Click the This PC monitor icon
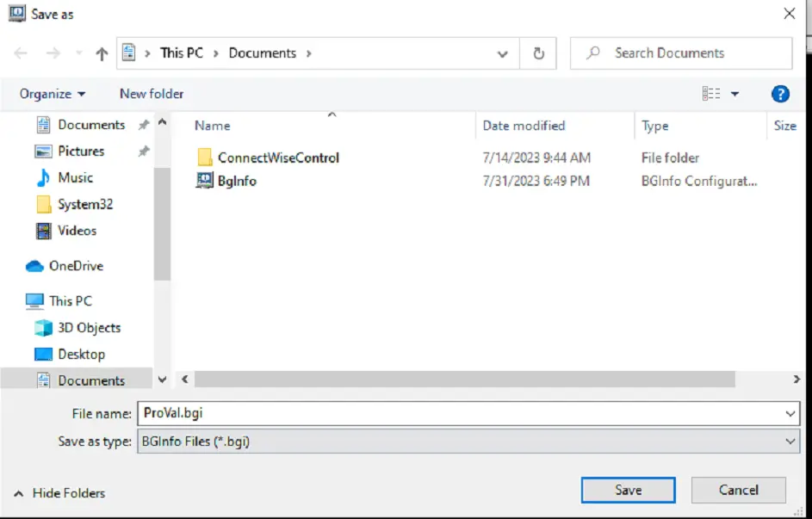Screen dimensions: 812x519 pos(34,301)
